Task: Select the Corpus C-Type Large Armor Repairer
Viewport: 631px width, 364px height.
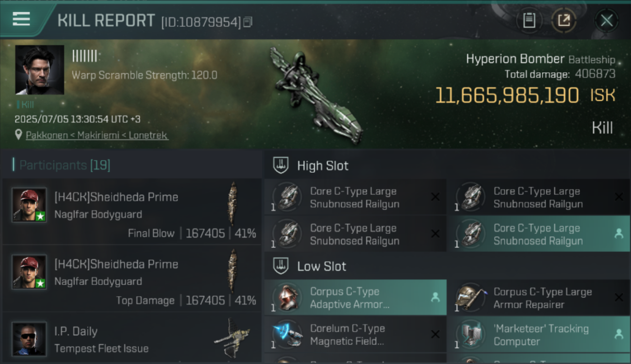Action: (538, 298)
